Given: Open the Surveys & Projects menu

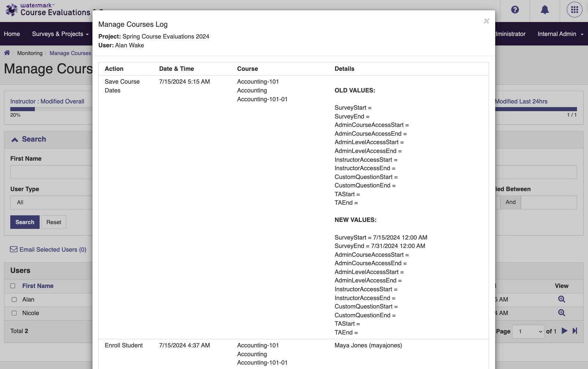Looking at the screenshot, I should coord(60,34).
